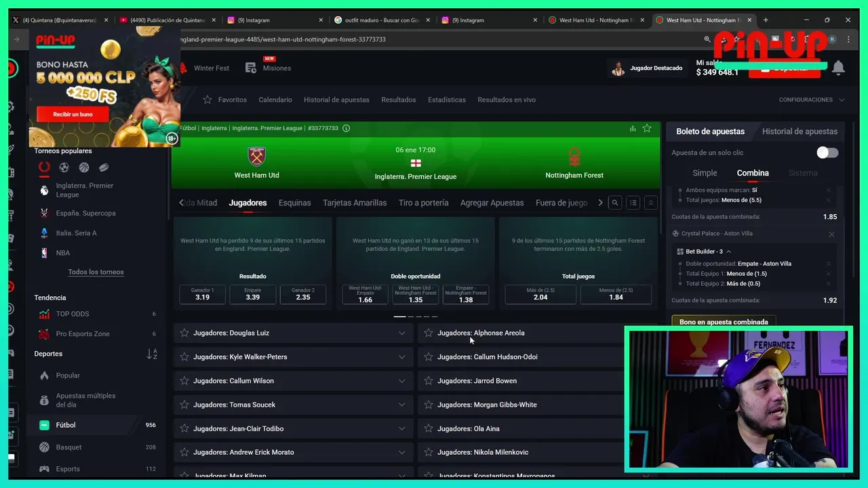Viewport: 868px width, 488px height.
Task: Bet Empate at 3.39
Action: (253, 294)
